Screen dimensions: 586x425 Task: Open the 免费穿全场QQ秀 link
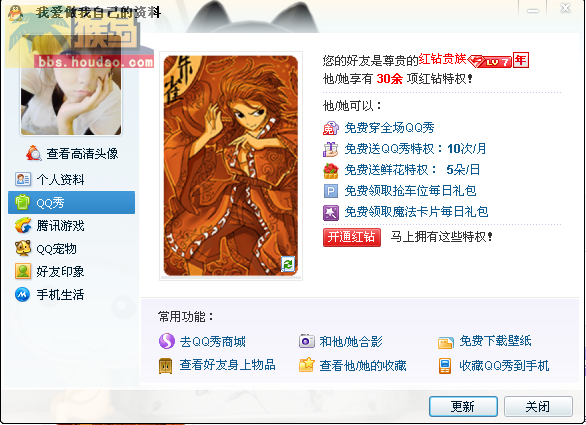[x=389, y=128]
